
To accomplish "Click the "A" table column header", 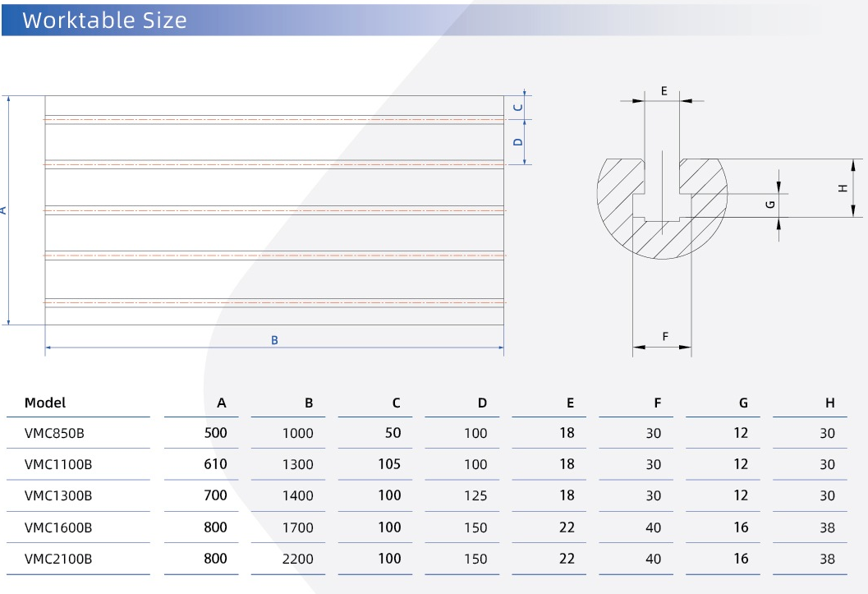I will click(x=222, y=403).
